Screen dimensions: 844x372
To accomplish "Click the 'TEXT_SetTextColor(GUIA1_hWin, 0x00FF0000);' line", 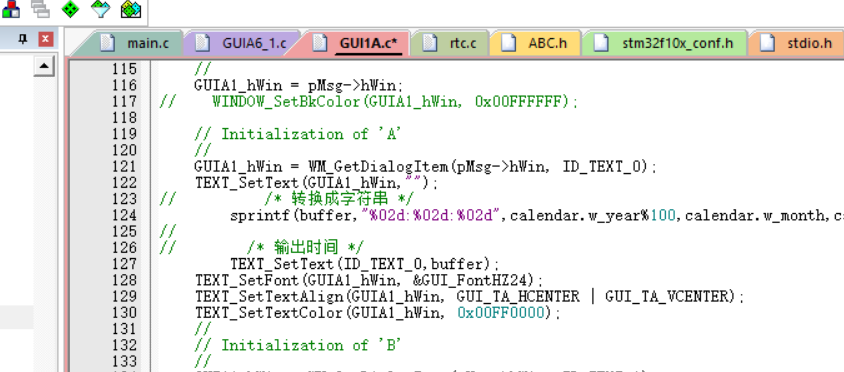I will pyautogui.click(x=378, y=313).
